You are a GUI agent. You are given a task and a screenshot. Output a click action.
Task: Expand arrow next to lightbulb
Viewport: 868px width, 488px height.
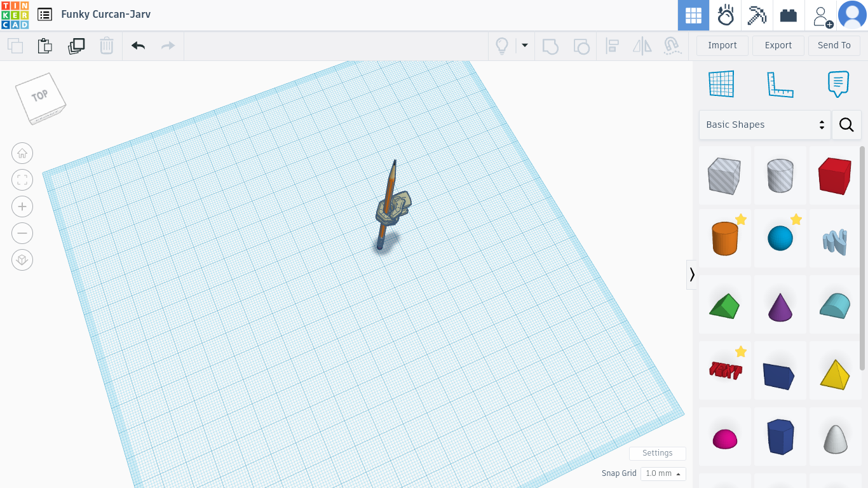(525, 45)
